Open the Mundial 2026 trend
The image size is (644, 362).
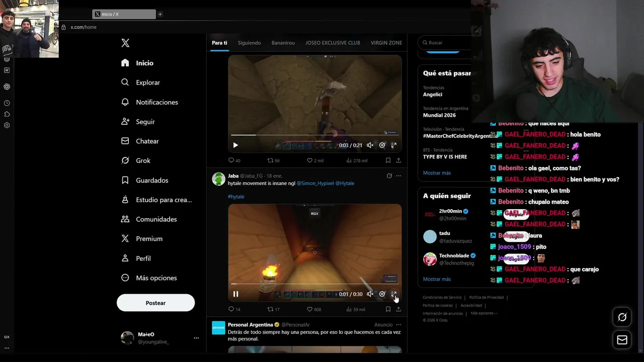[x=439, y=115]
